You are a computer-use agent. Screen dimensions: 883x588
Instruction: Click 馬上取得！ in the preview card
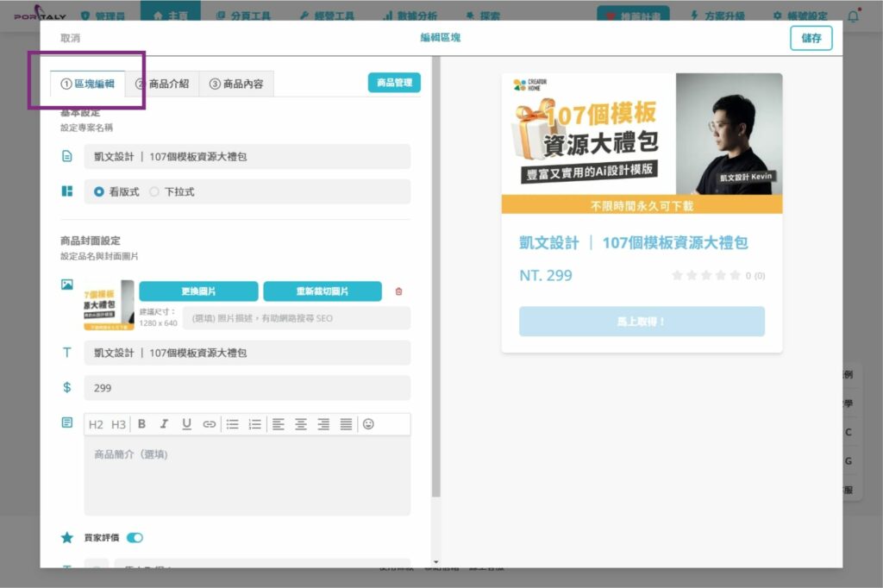coord(642,322)
